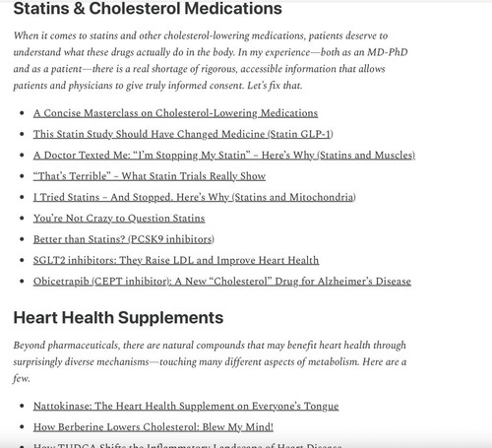Image resolution: width=492 pixels, height=448 pixels.
Task: Open Nattokinase Heart Health Supplement article
Action: pos(186,406)
